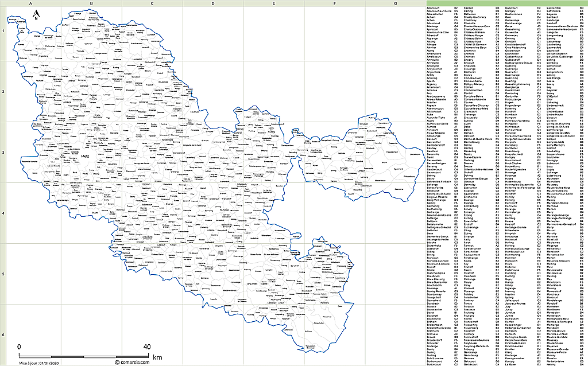Click 'Argancy' in the commune index
588x366 pixels.
coord(432,84)
